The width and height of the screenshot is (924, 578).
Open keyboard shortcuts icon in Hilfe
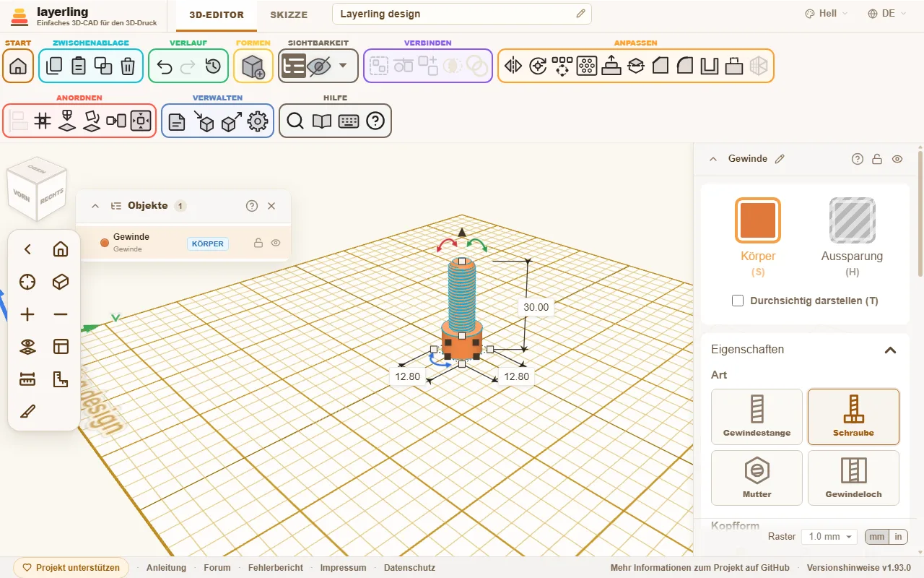349,121
